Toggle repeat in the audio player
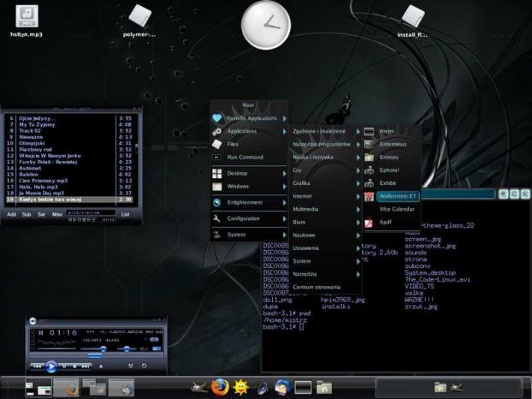 tap(144, 366)
